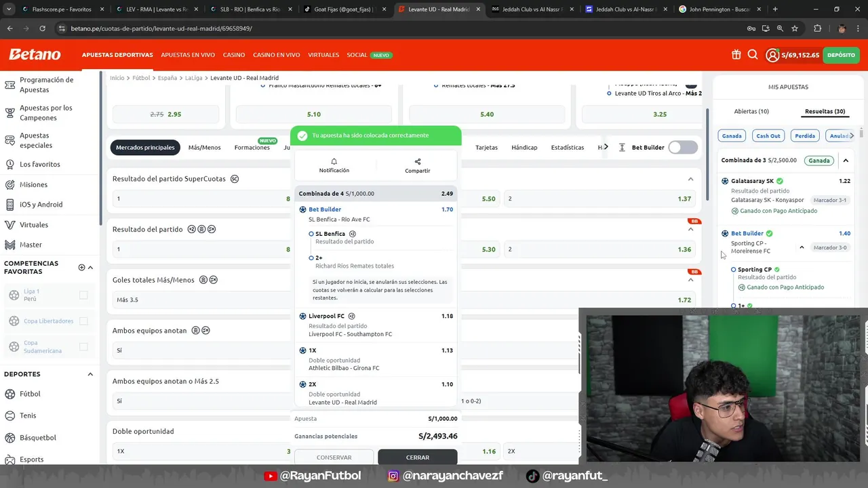Image resolution: width=868 pixels, height=488 pixels.
Task: Open Apuestas en Vivo menu
Action: 188,55
